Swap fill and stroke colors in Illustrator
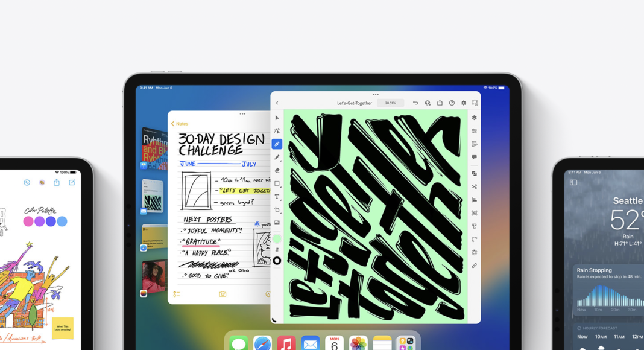This screenshot has height=350, width=644. [x=277, y=250]
